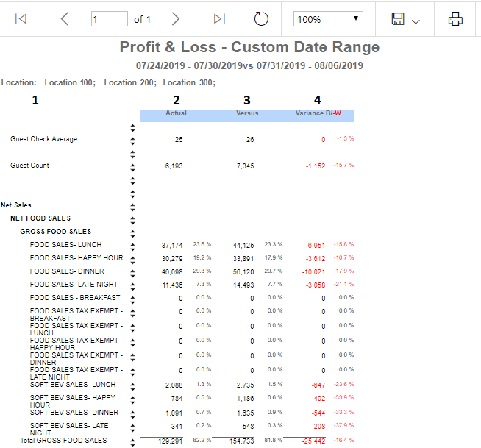This screenshot has height=448, width=481.
Task: Toggle sort arrows for FOOD SALES- HAPPY HOUR
Action: pyautogui.click(x=132, y=260)
